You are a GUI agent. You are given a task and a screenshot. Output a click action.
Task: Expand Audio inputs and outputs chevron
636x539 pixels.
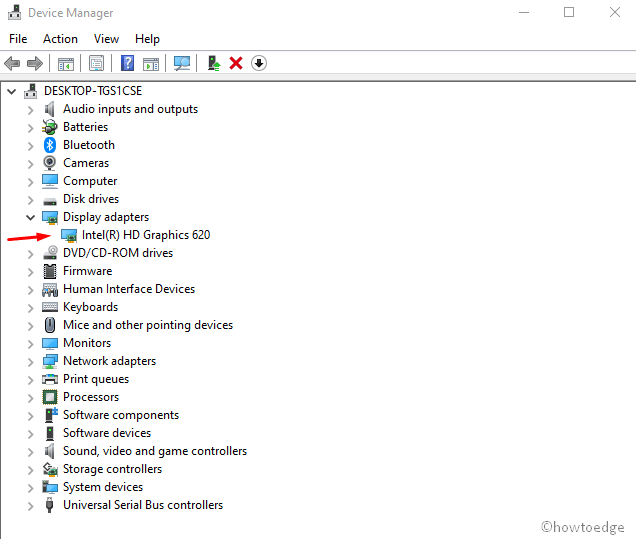coord(30,110)
